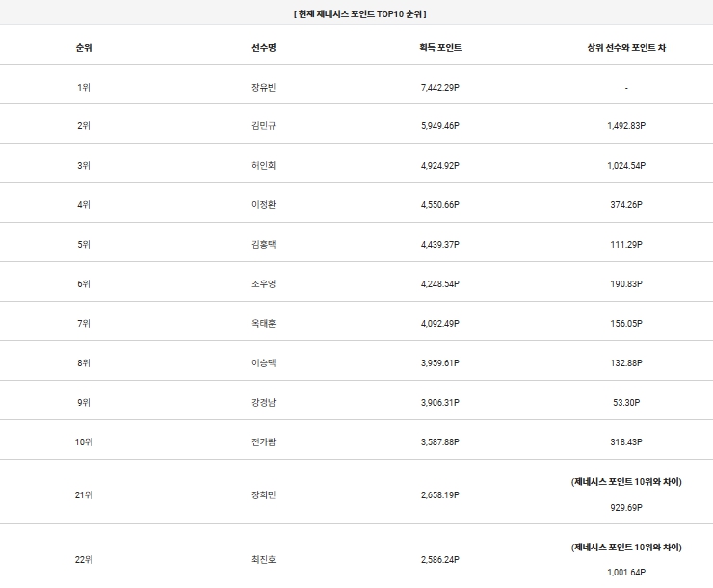713x588 pixels.
Task: Click player name 최진호 in 22위 row
Action: 263,559
